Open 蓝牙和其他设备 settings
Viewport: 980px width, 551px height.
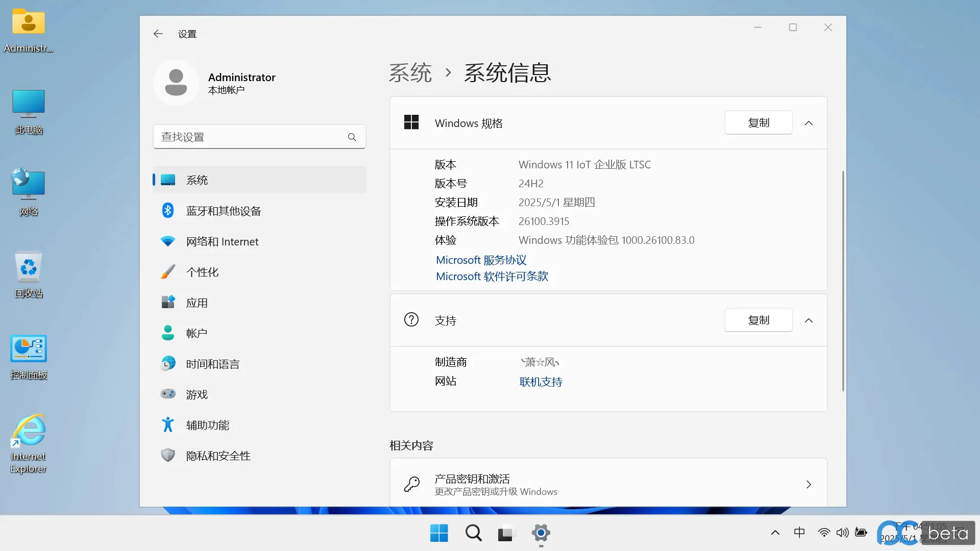click(259, 211)
